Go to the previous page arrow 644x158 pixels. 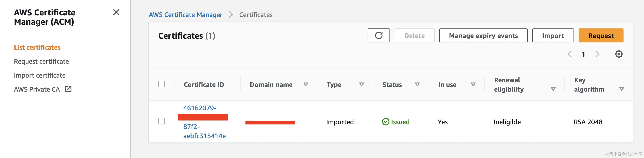pos(570,54)
